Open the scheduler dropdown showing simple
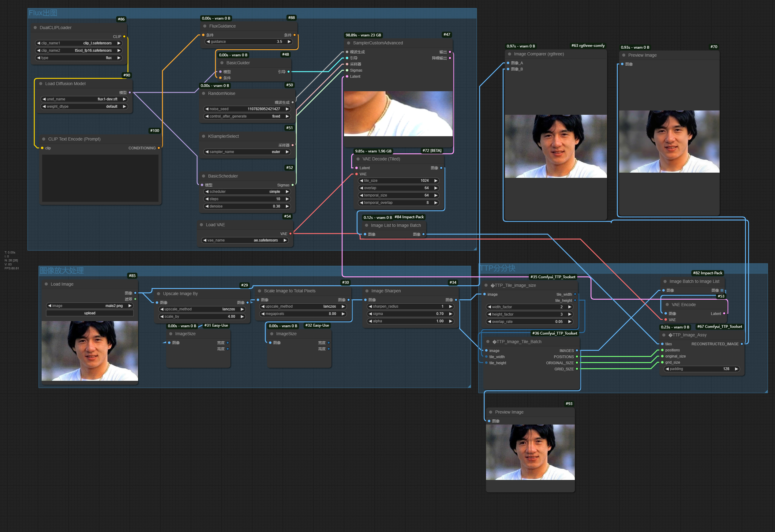This screenshot has height=532, width=775. [247, 191]
